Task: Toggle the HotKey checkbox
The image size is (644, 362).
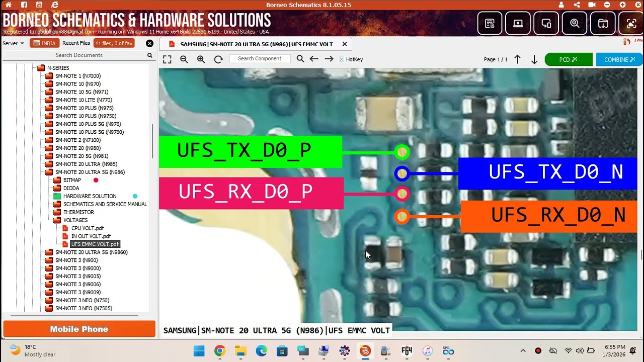Action: pos(342,59)
